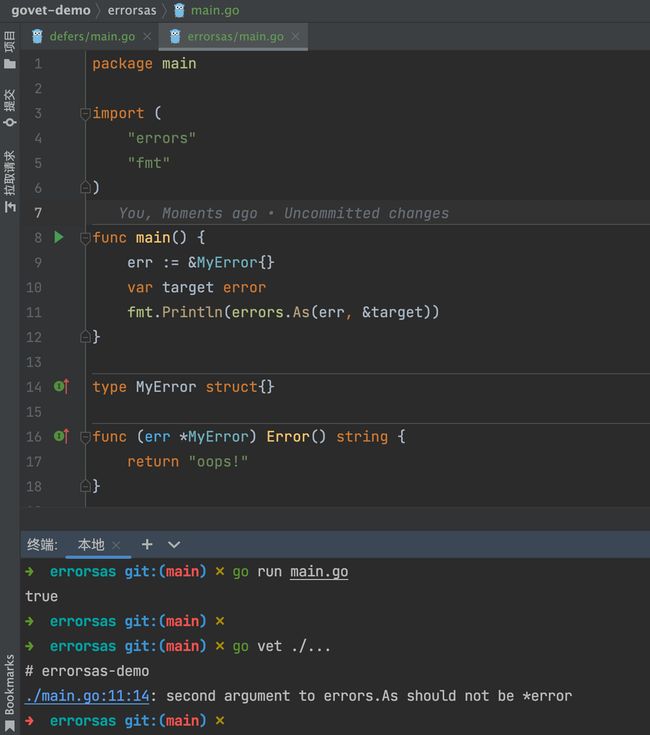Screen dimensions: 650x735
Task: Click the "oops!" return string
Action: coord(218,462)
